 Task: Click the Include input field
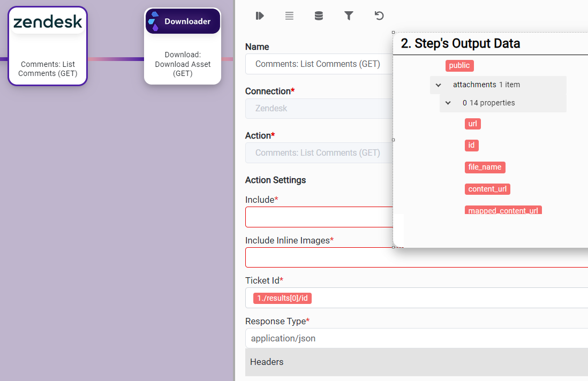pyautogui.click(x=319, y=217)
